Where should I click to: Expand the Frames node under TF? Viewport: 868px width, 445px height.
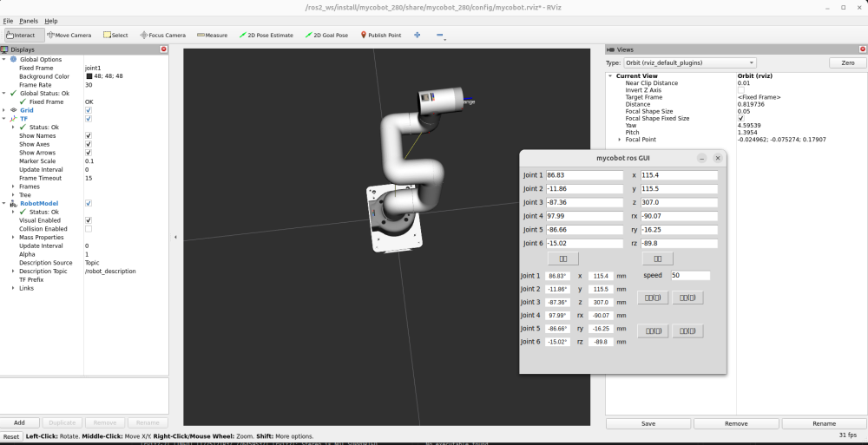13,187
